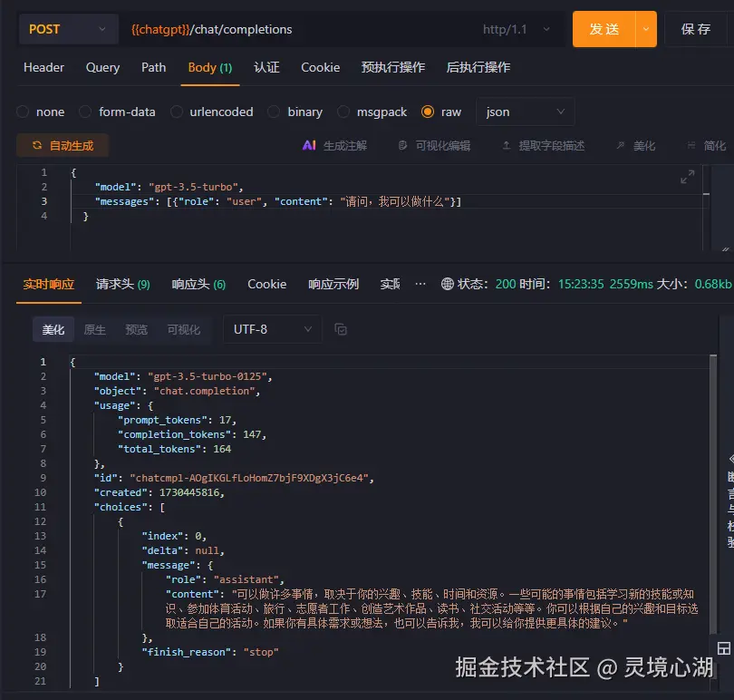Open the http/1.1 protocol dropdown
The width and height of the screenshot is (734, 700).
(x=517, y=29)
